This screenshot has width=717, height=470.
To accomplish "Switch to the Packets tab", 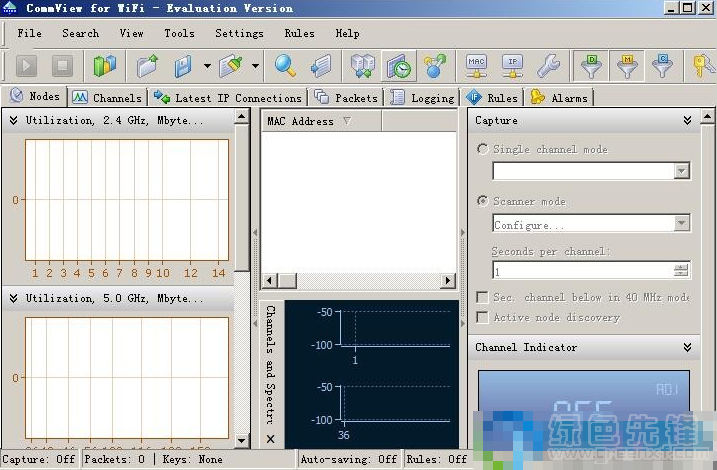I will [x=347, y=98].
